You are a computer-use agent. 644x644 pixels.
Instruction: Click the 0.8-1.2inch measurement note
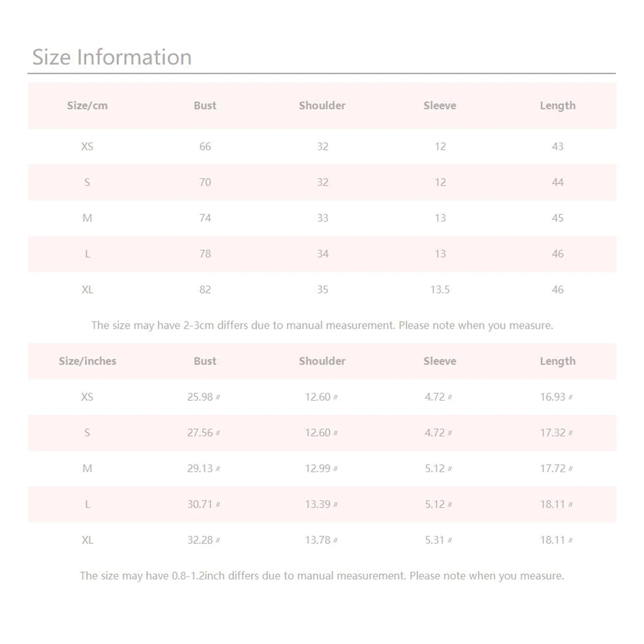[322, 576]
